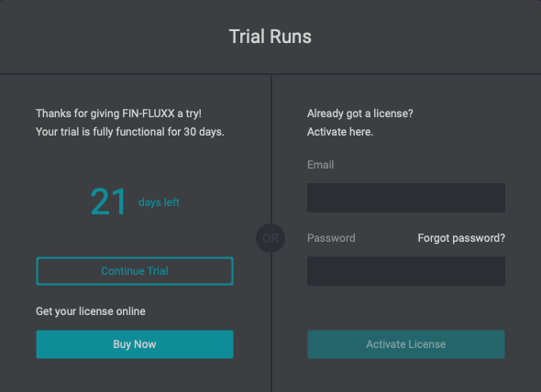Click the fully functional 30 days sentence
This screenshot has height=392, width=541.
point(130,132)
